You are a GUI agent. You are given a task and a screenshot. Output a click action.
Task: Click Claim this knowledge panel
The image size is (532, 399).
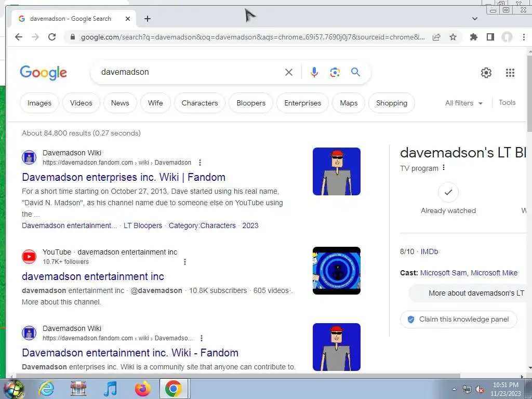pos(458,320)
